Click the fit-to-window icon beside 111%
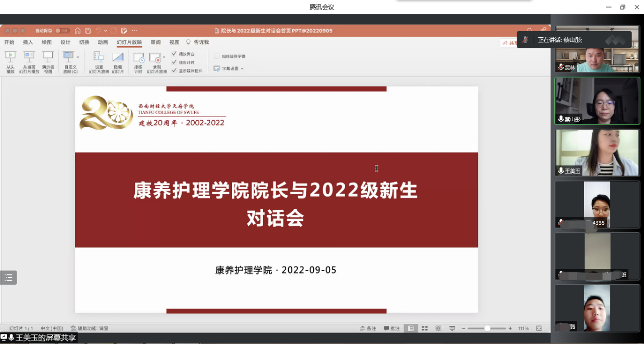The height and width of the screenshot is (344, 644). coord(539,328)
